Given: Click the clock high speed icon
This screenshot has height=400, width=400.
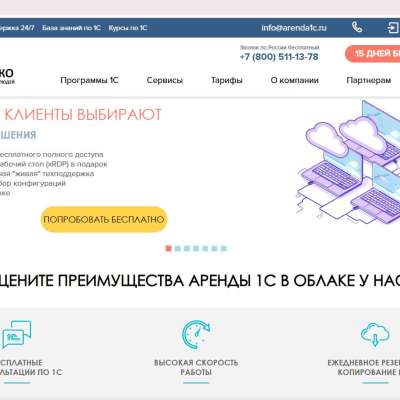Looking at the screenshot, I should (196, 335).
